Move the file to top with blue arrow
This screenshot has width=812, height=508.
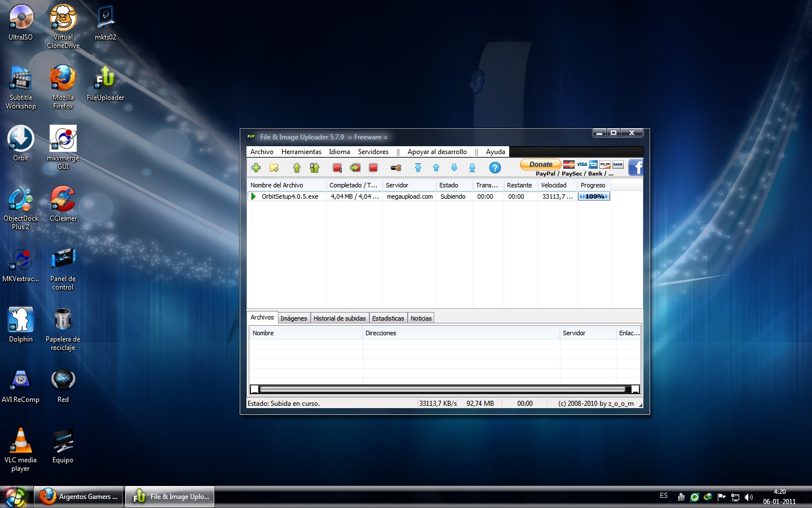click(418, 168)
